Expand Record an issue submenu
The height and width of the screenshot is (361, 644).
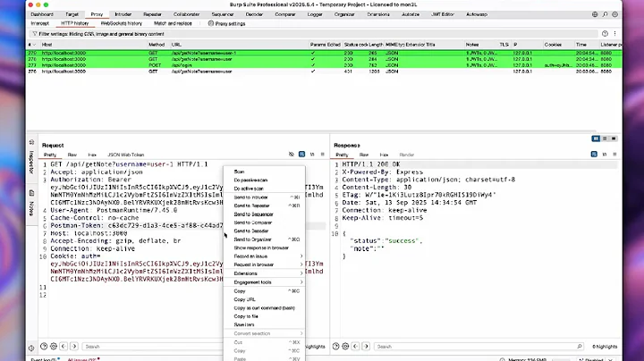(265, 256)
